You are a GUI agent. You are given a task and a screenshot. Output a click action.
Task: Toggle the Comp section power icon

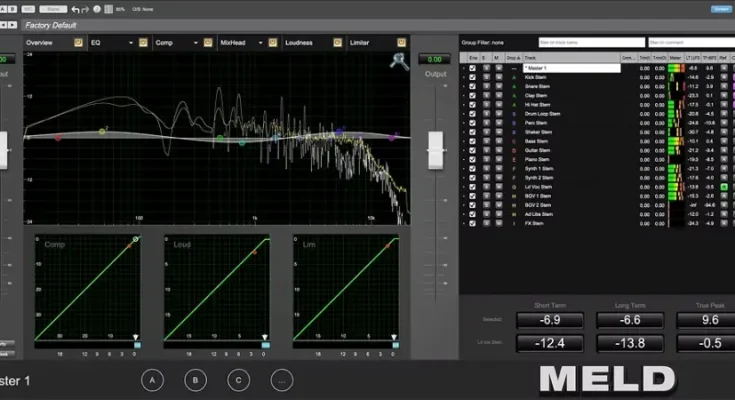[208, 43]
